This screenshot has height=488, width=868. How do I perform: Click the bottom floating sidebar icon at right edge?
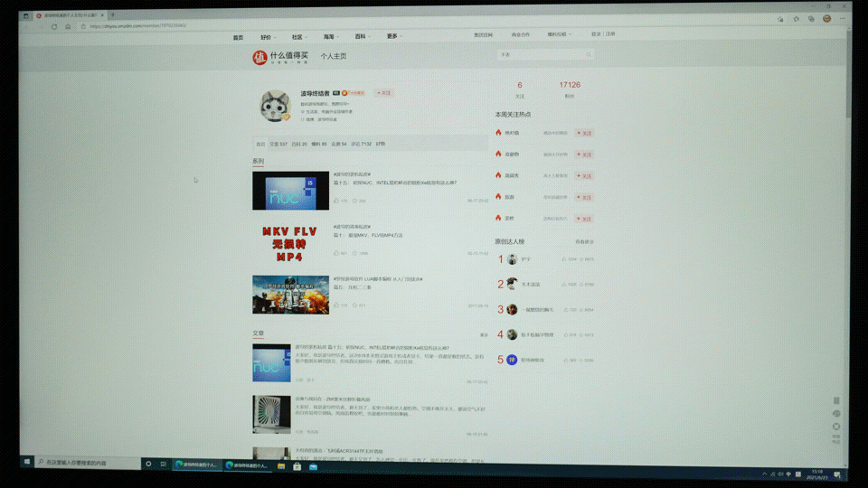tap(836, 427)
